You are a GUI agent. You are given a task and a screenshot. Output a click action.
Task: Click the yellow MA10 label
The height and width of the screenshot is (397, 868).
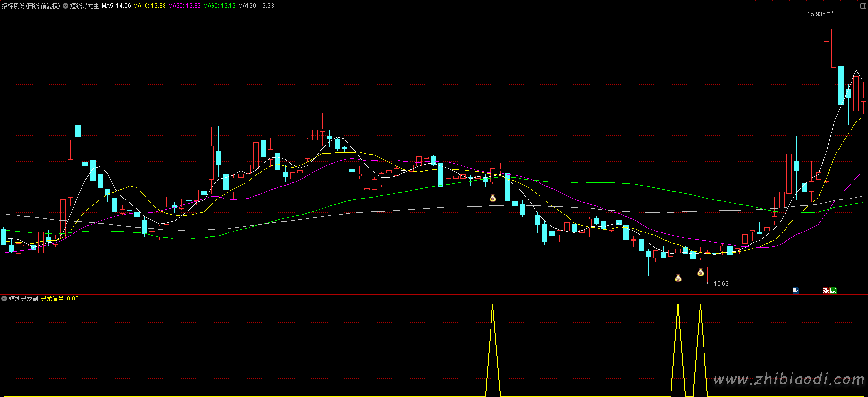click(149, 6)
